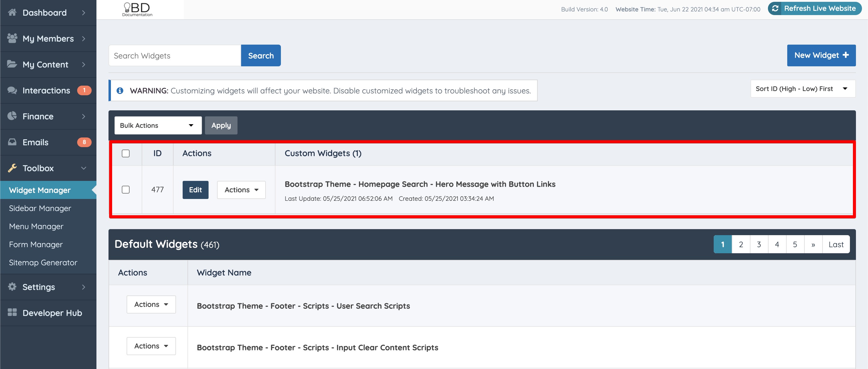Click the Search Widgets input field

(x=175, y=55)
